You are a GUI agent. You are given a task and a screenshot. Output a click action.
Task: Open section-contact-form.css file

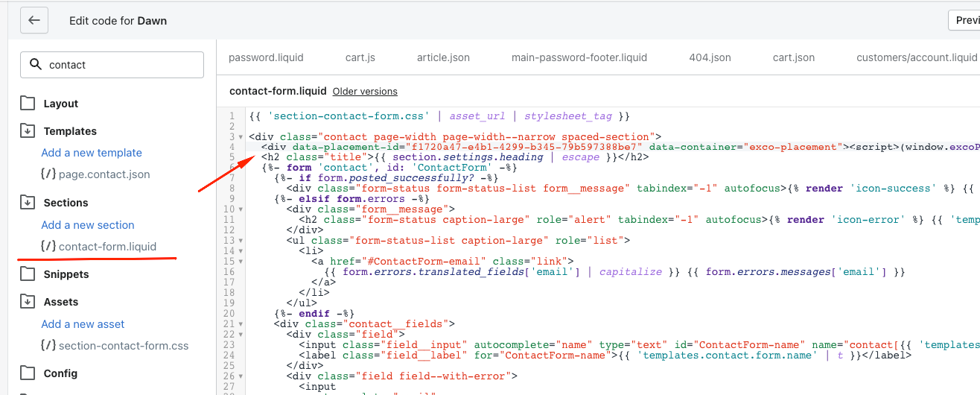point(124,346)
